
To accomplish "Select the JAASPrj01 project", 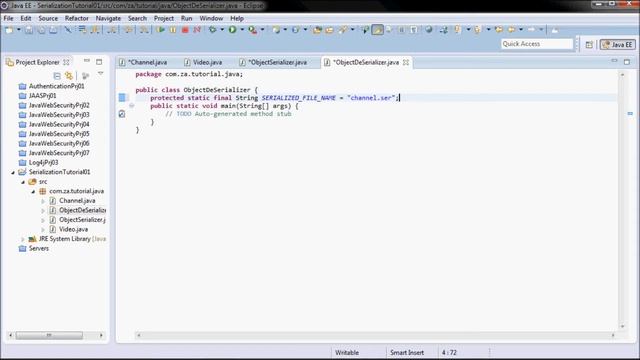I will [x=42, y=96].
